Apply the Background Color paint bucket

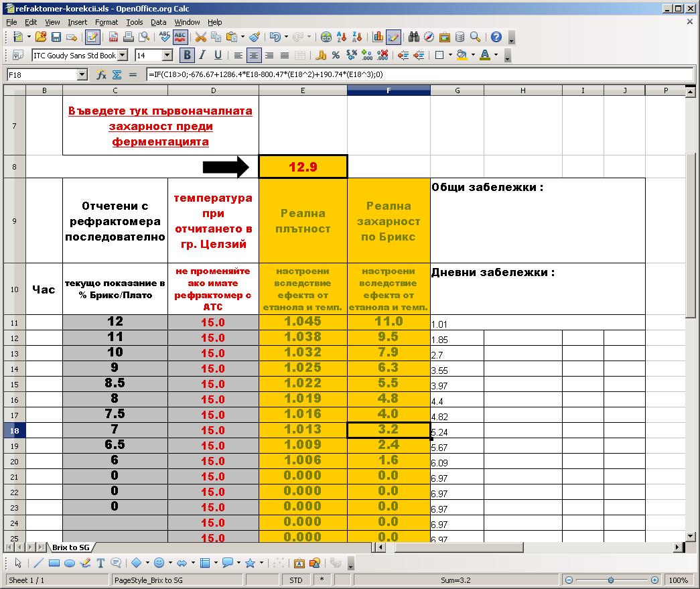click(462, 55)
